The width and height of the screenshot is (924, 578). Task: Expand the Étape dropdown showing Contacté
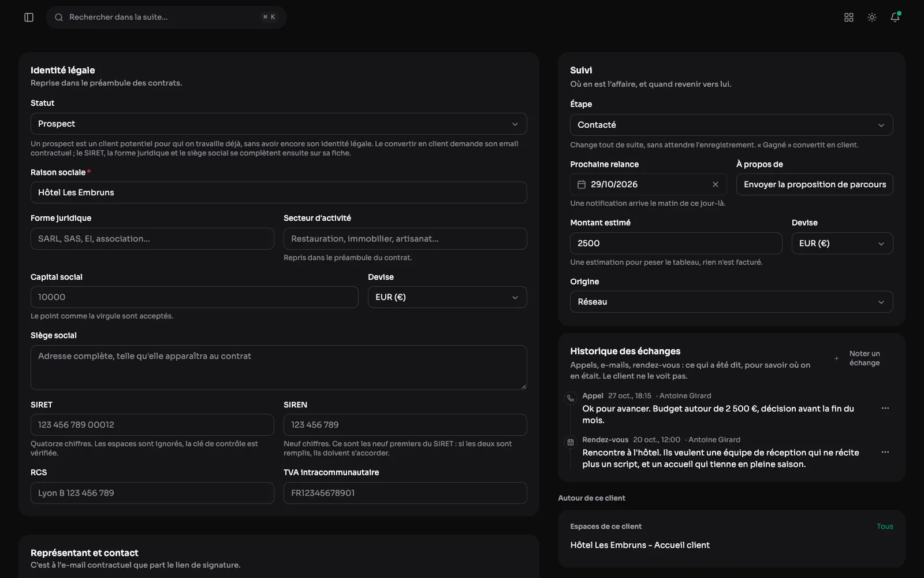(732, 125)
